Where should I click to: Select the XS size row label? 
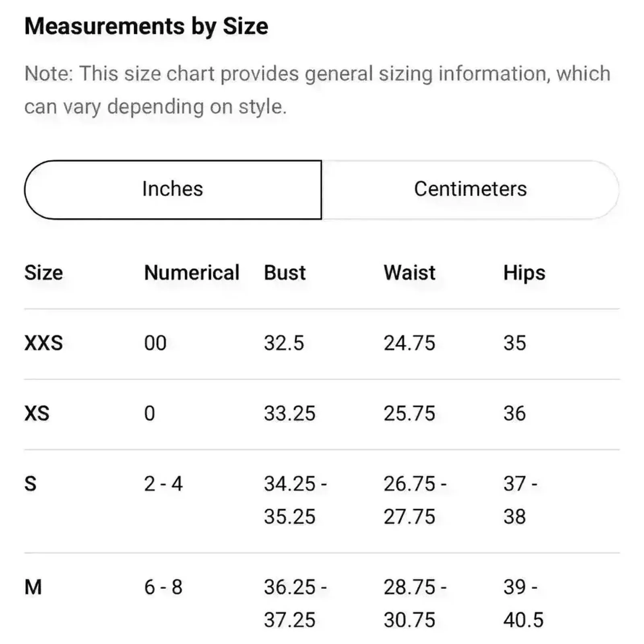tap(37, 414)
